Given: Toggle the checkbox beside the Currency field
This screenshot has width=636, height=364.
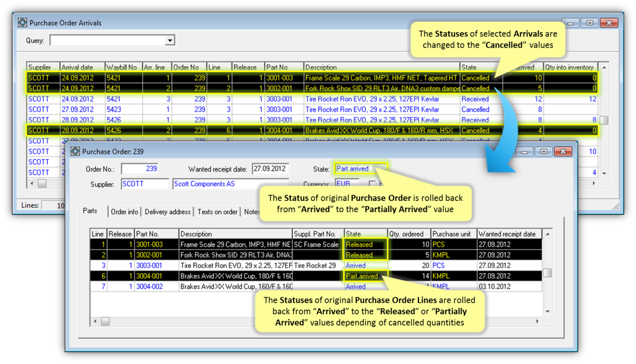Looking at the screenshot, I should click(x=372, y=184).
